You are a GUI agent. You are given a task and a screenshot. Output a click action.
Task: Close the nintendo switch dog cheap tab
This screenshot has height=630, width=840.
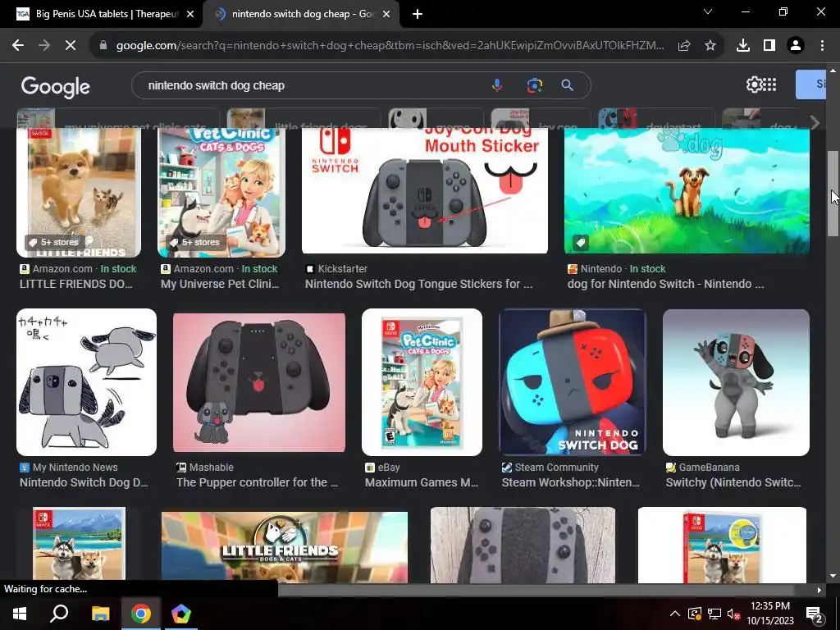[x=386, y=14]
